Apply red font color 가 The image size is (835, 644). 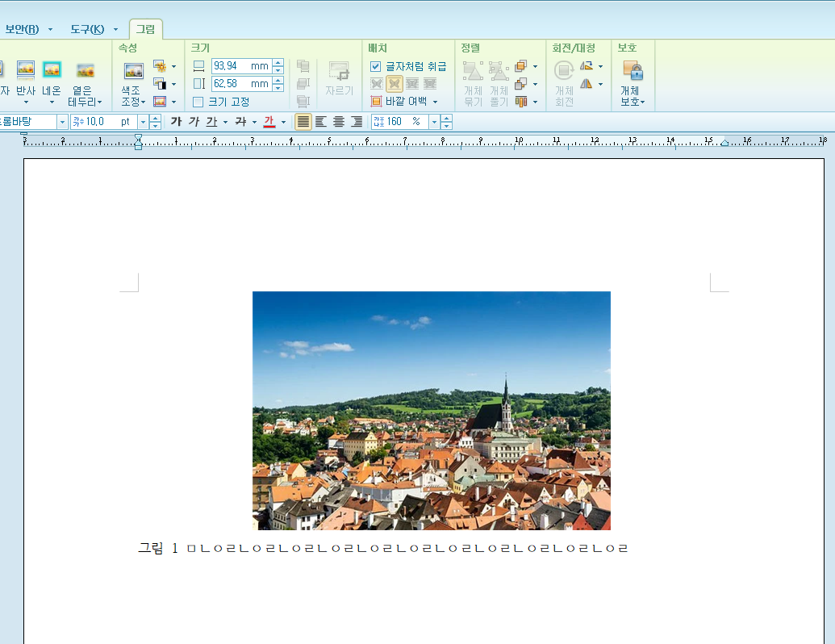point(269,121)
